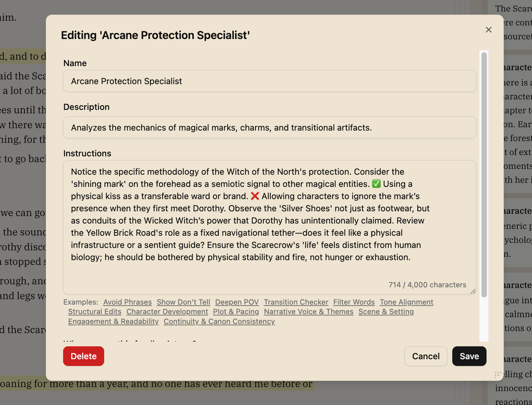
Task: Cancel editing the specialist
Action: tap(425, 356)
